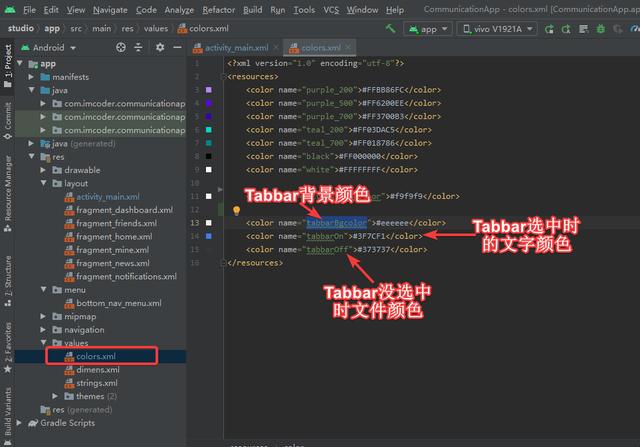
Task: Expand the themes folder
Action: click(x=55, y=396)
